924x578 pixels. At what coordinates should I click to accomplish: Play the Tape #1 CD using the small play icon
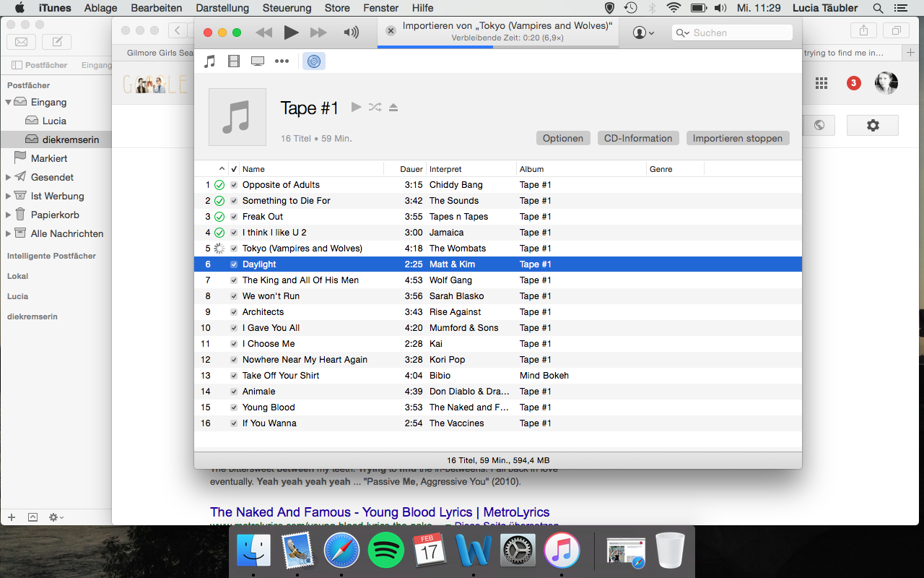pos(356,107)
